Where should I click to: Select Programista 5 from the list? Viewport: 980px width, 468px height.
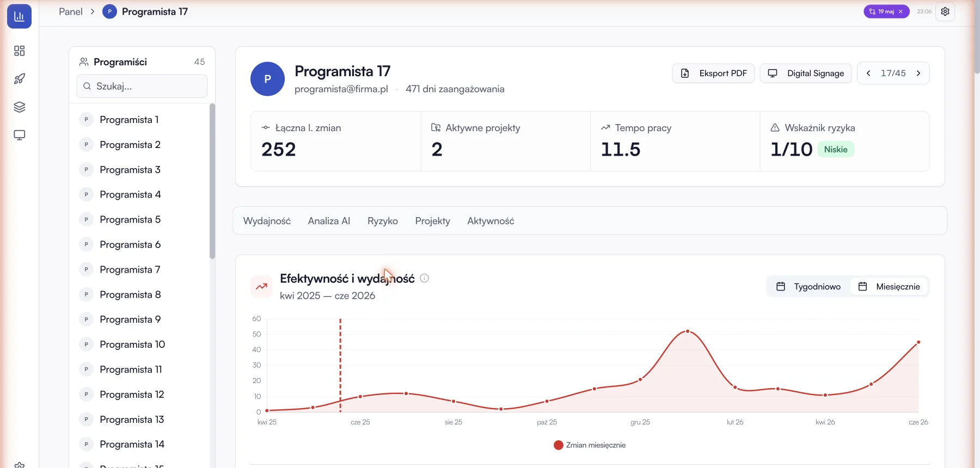tap(139, 220)
